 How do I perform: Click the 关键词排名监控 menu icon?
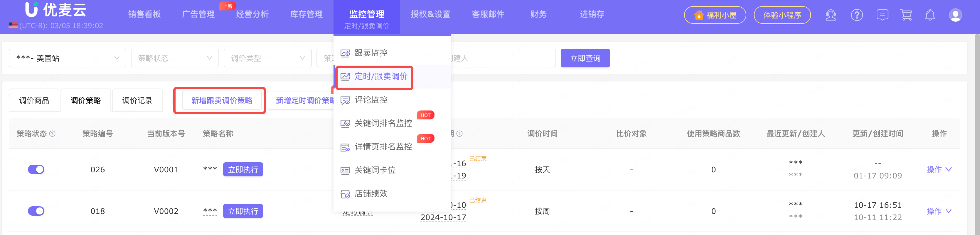(345, 123)
